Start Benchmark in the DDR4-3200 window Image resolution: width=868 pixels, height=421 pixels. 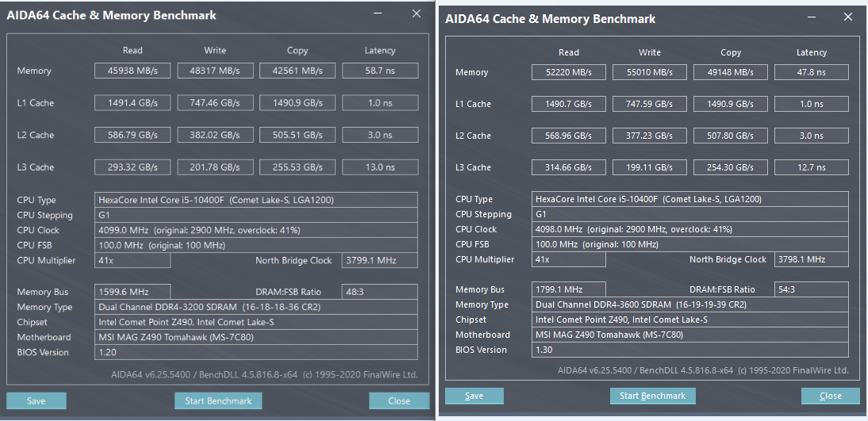pos(218,401)
